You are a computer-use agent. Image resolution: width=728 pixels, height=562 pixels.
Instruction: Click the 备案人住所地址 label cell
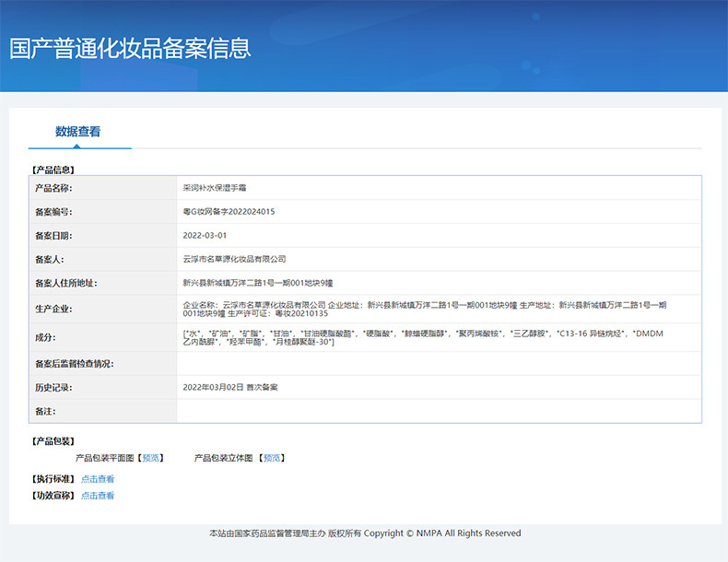102,283
